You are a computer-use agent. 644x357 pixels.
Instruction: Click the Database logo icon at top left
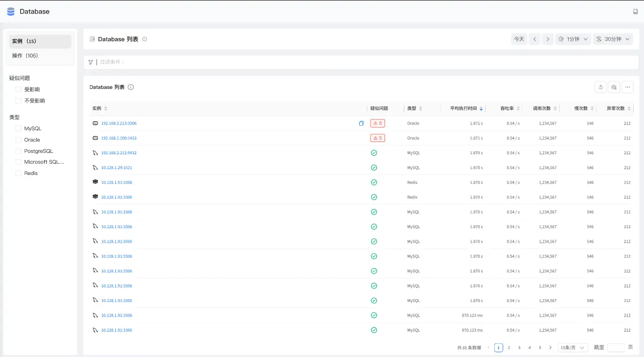(x=10, y=11)
